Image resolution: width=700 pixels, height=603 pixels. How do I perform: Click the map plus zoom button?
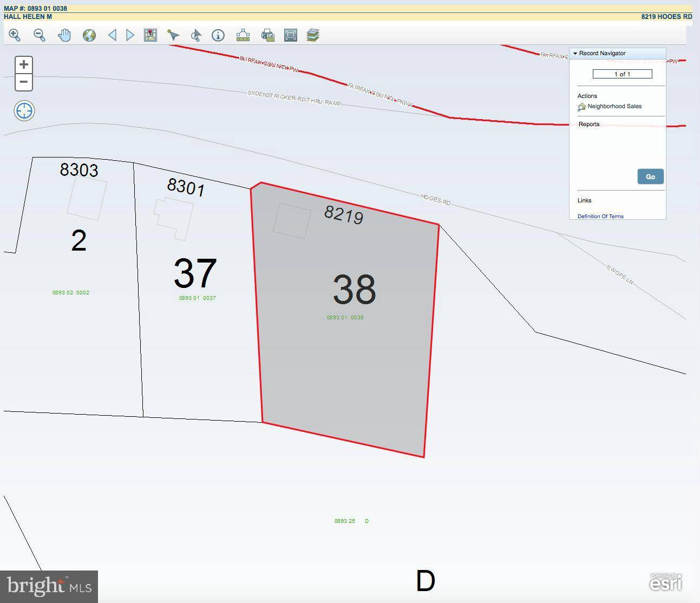click(23, 64)
